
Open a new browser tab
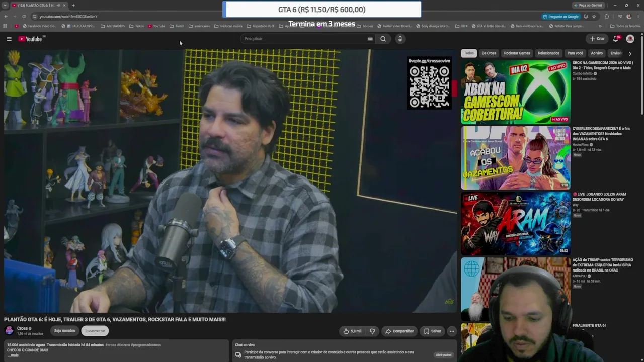[73, 5]
